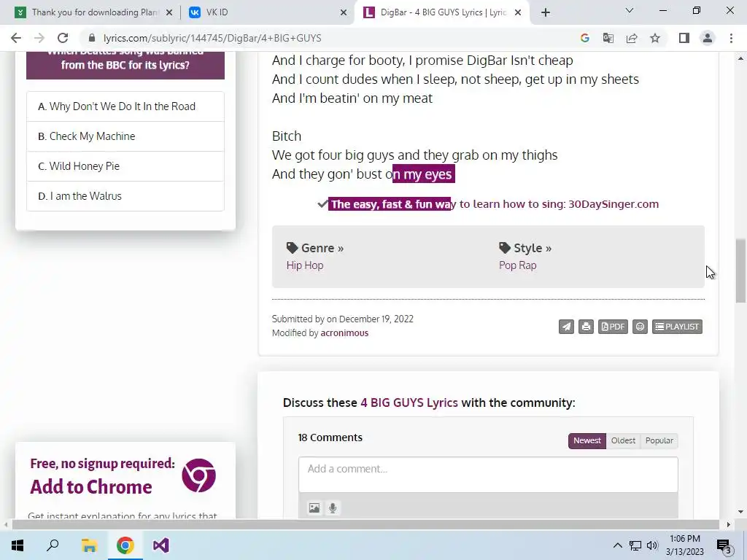Close the VK ID tab
The width and height of the screenshot is (747, 560).
[344, 12]
